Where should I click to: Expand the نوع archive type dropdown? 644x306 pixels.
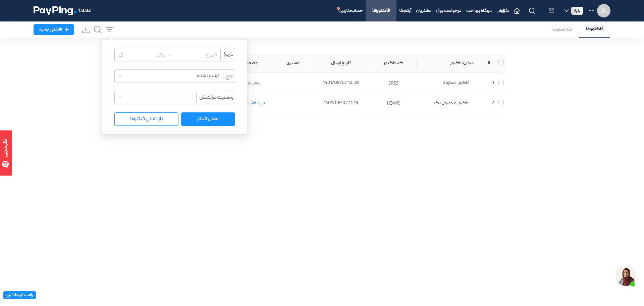(169, 76)
